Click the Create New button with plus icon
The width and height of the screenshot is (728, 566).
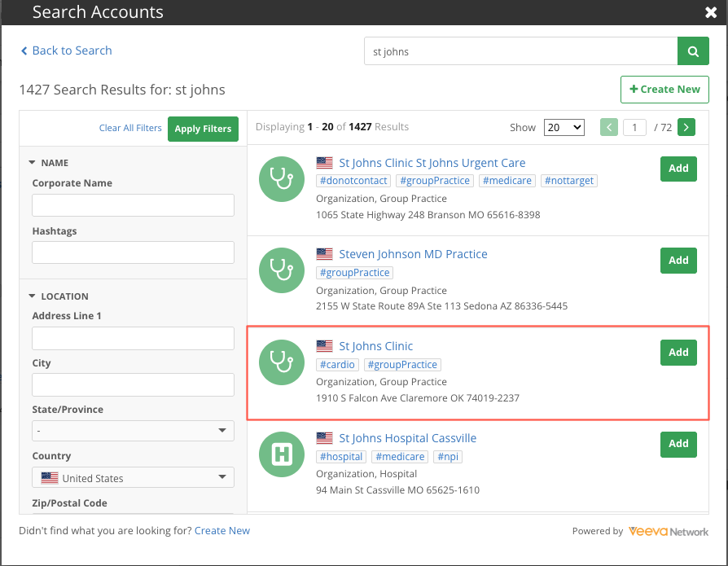[x=664, y=90]
